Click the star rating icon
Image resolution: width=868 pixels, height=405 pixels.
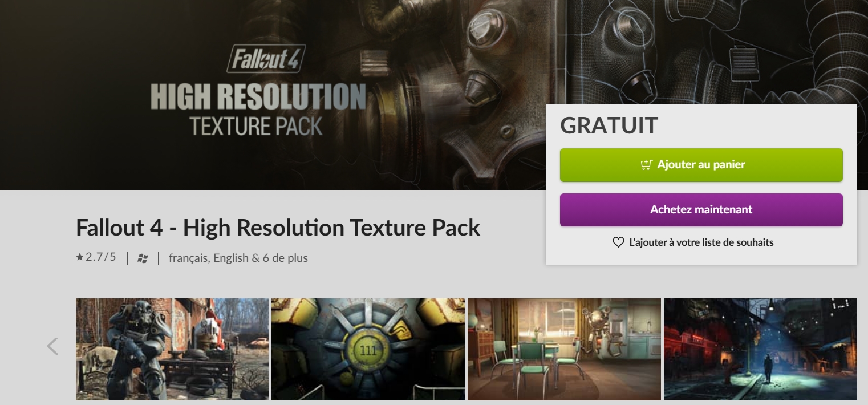tap(80, 257)
